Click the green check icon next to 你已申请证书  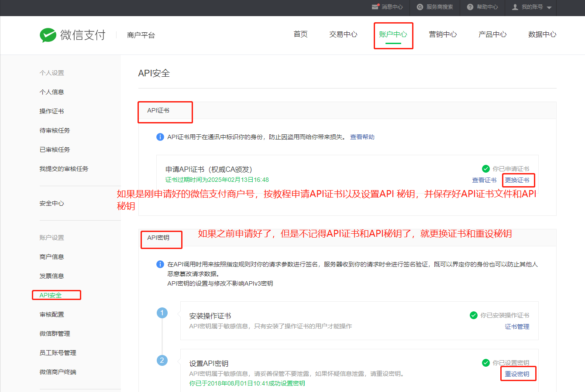pos(485,169)
